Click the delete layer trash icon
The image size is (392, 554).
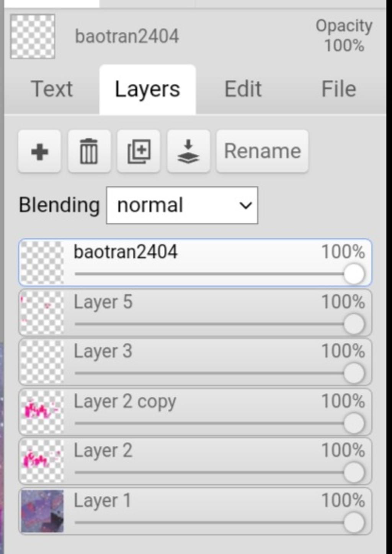(89, 151)
